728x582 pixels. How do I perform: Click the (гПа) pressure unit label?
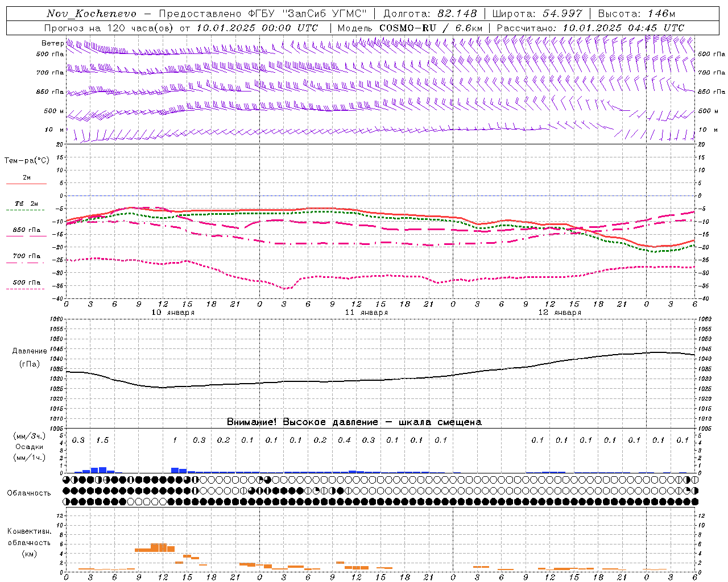[30, 364]
